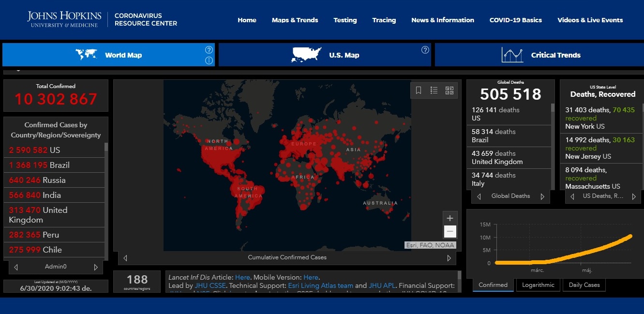Select the Confirmed chart tab

[x=493, y=285]
